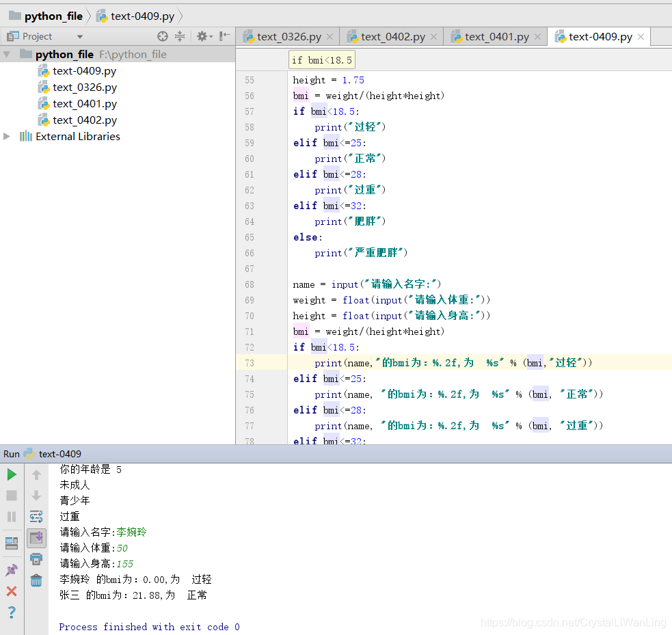This screenshot has height=635, width=672.
Task: Click 'weight = float(input(' line 69
Action: 391,300
